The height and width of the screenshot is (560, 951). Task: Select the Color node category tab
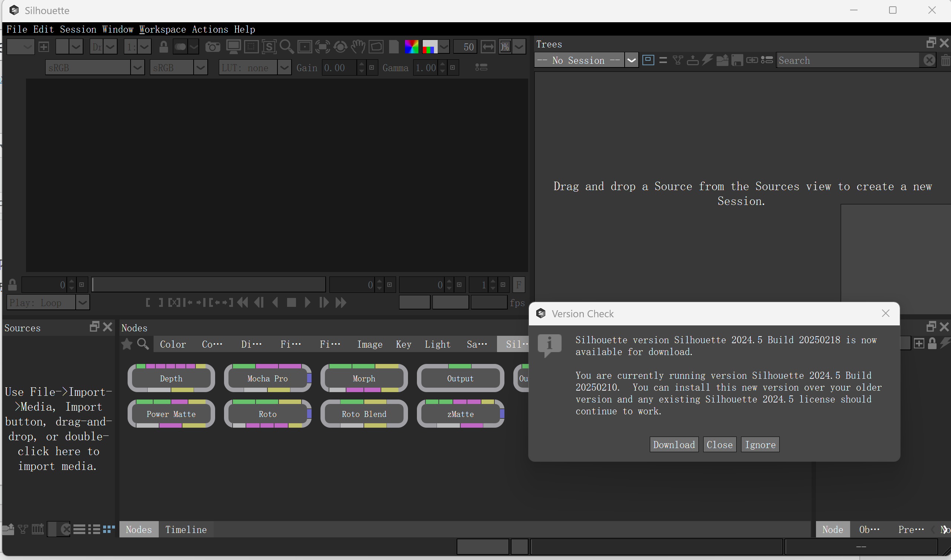[173, 344]
